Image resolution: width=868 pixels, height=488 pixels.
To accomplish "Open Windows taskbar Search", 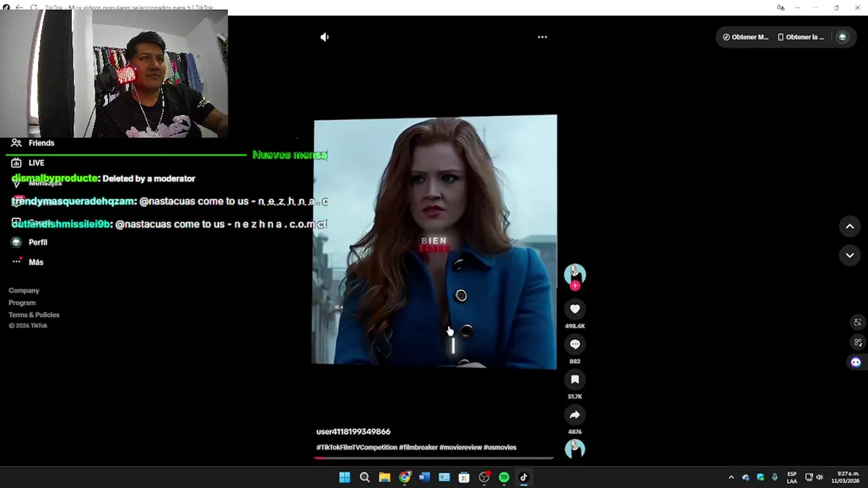I will (365, 477).
